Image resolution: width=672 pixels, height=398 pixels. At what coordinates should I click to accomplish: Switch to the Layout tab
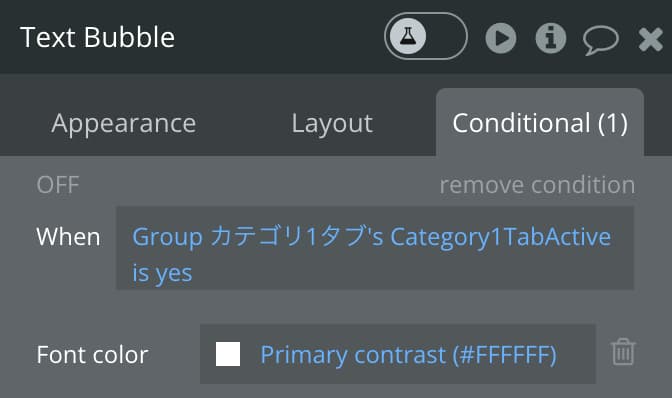click(x=332, y=123)
